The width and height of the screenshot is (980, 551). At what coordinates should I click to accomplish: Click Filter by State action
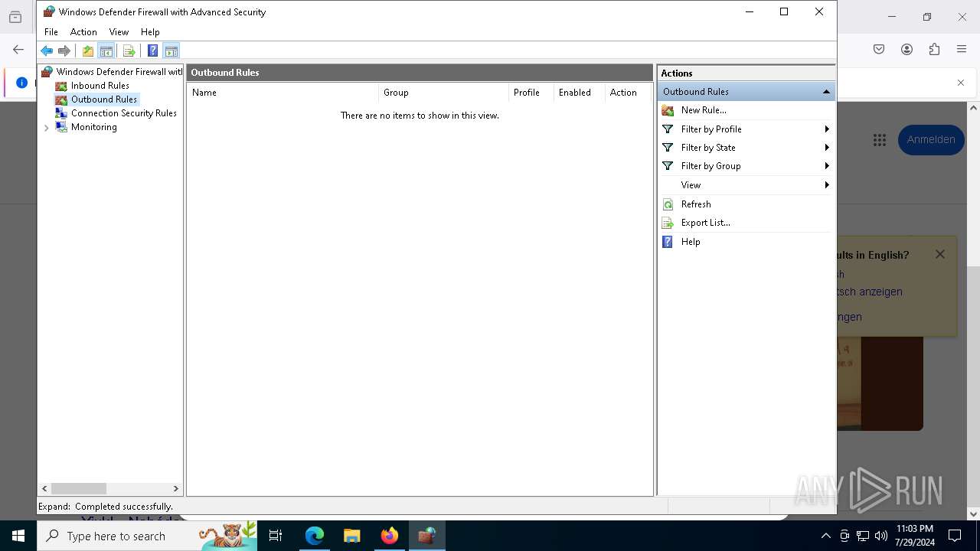pos(708,148)
